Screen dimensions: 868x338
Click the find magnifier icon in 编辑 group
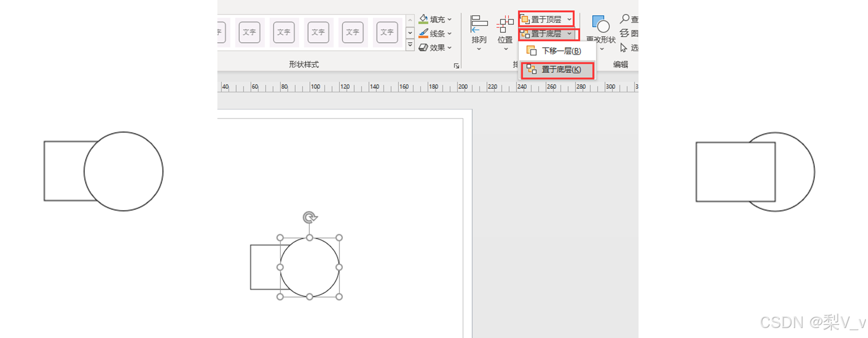click(624, 19)
